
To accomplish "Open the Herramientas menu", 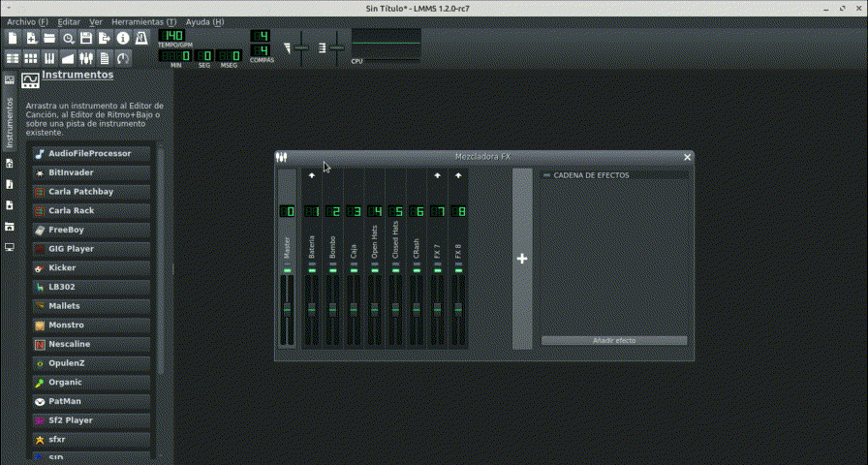I will [x=144, y=21].
